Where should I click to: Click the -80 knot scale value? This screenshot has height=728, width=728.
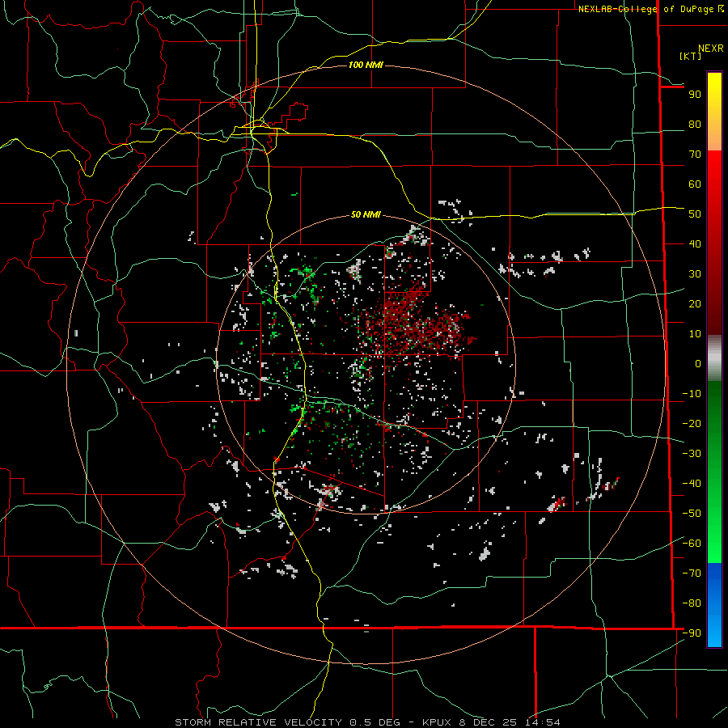692,603
